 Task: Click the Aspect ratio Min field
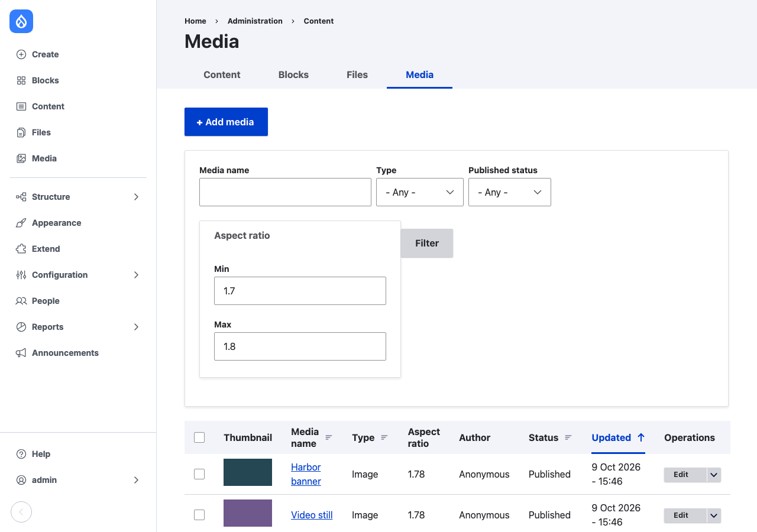tap(300, 291)
